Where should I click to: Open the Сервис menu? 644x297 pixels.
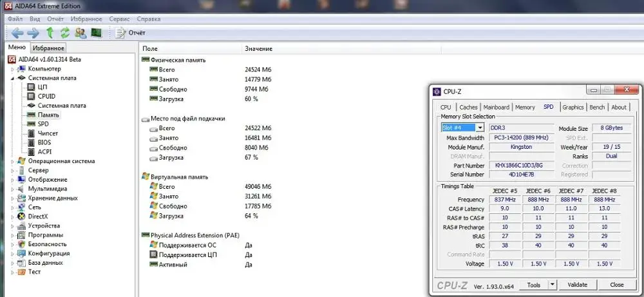pos(120,19)
